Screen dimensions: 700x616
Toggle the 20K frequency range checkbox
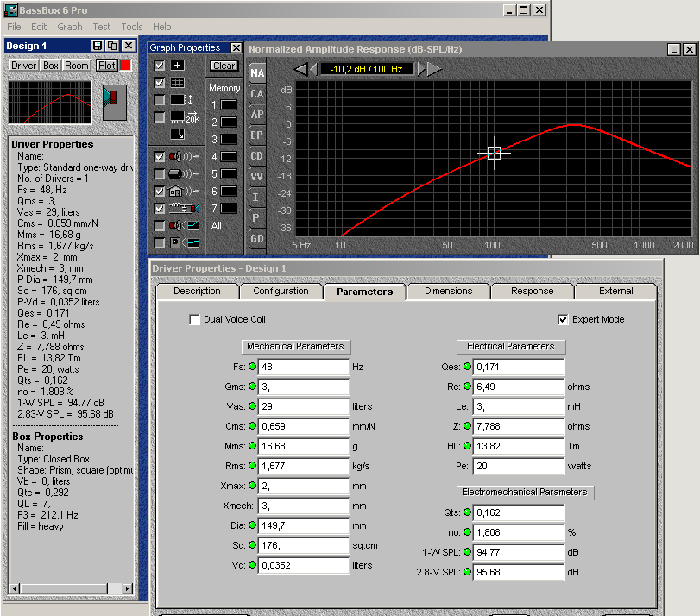coord(160,117)
